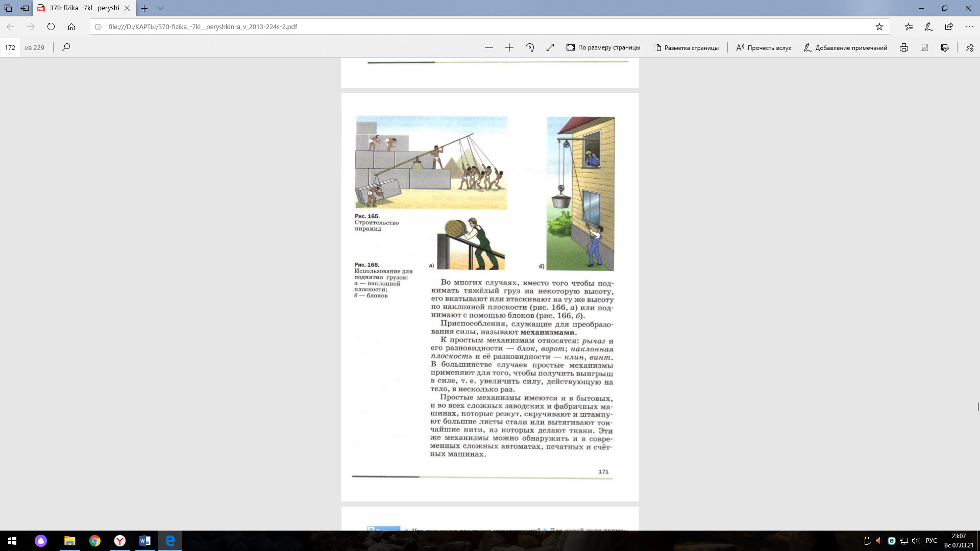
Task: Click the Save as icon in PDF toolbar
Action: point(945,47)
